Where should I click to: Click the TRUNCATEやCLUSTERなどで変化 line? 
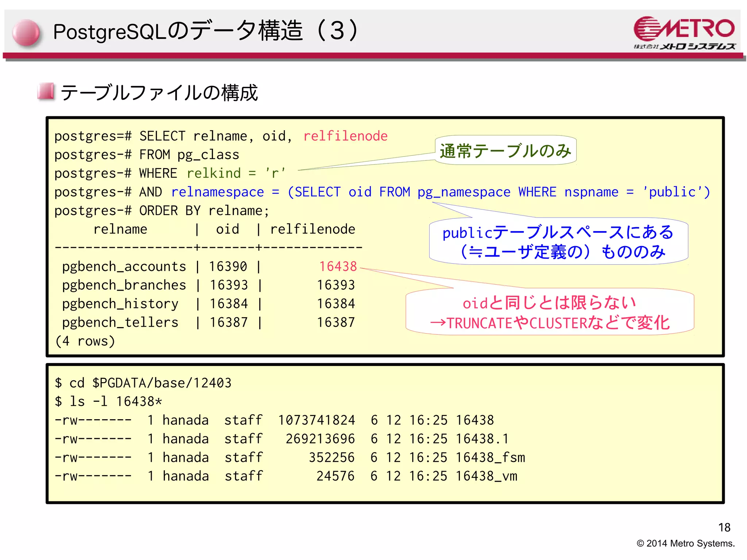pos(550,323)
